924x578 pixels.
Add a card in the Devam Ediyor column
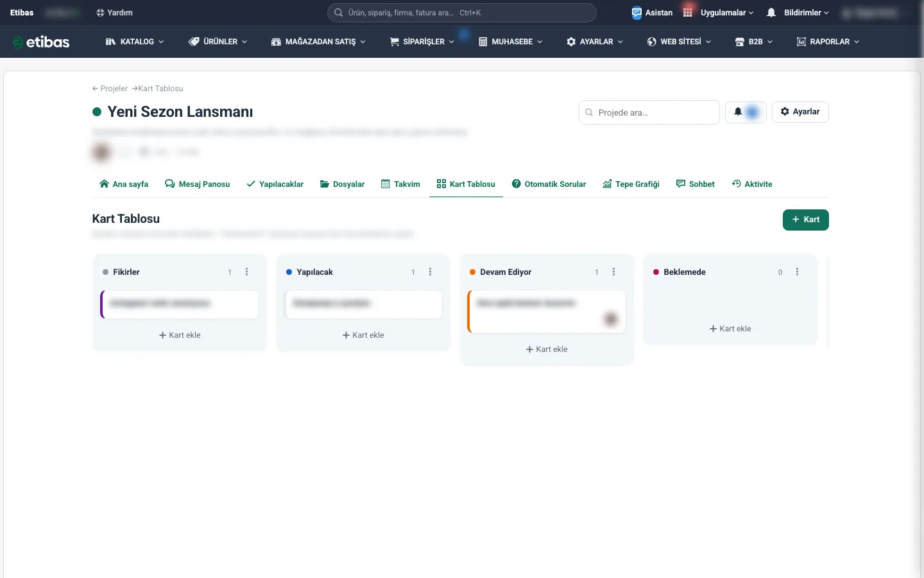coord(547,349)
